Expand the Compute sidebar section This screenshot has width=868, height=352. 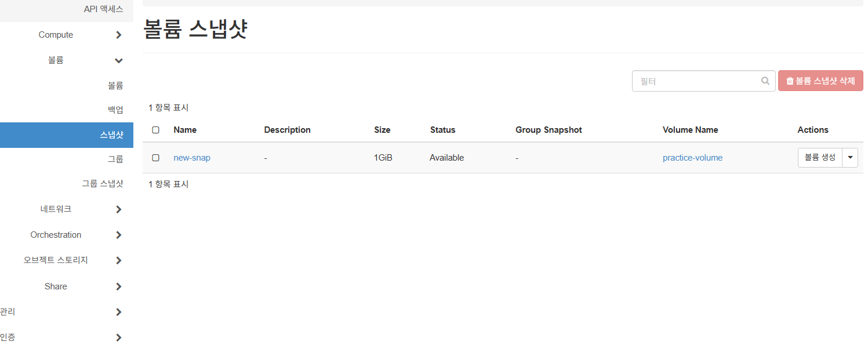click(118, 35)
